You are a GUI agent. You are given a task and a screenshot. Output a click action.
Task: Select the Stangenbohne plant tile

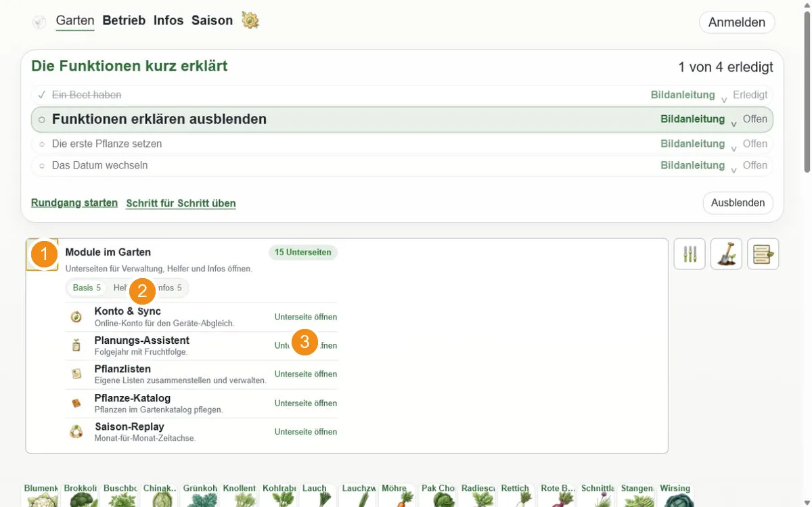(637, 495)
